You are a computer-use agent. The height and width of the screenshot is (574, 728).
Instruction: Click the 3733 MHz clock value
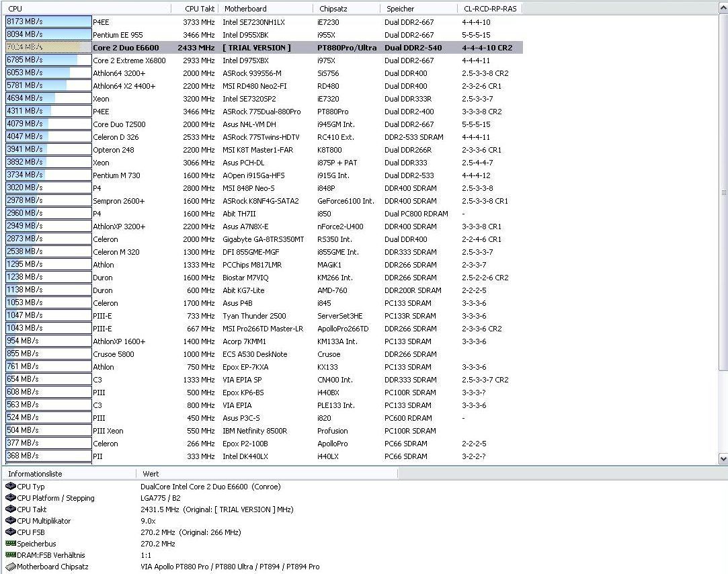click(199, 22)
